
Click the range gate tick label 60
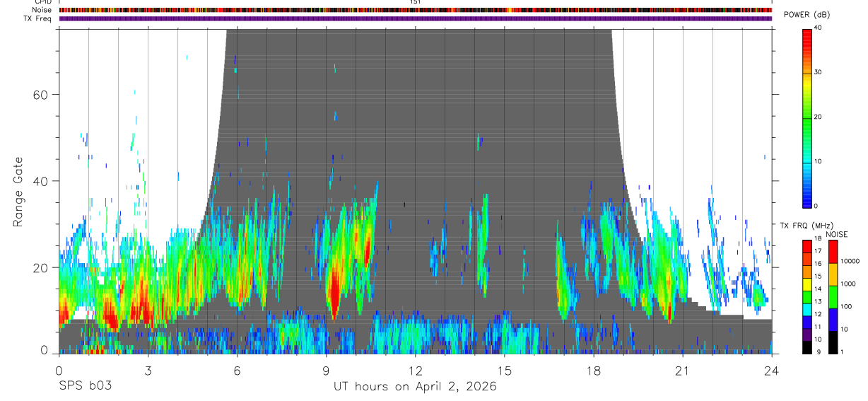(41, 95)
